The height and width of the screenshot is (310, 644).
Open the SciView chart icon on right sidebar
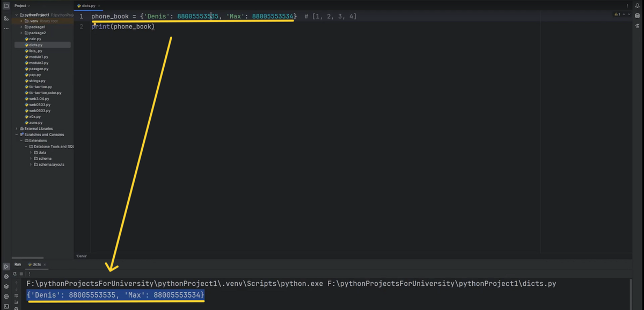(x=638, y=25)
